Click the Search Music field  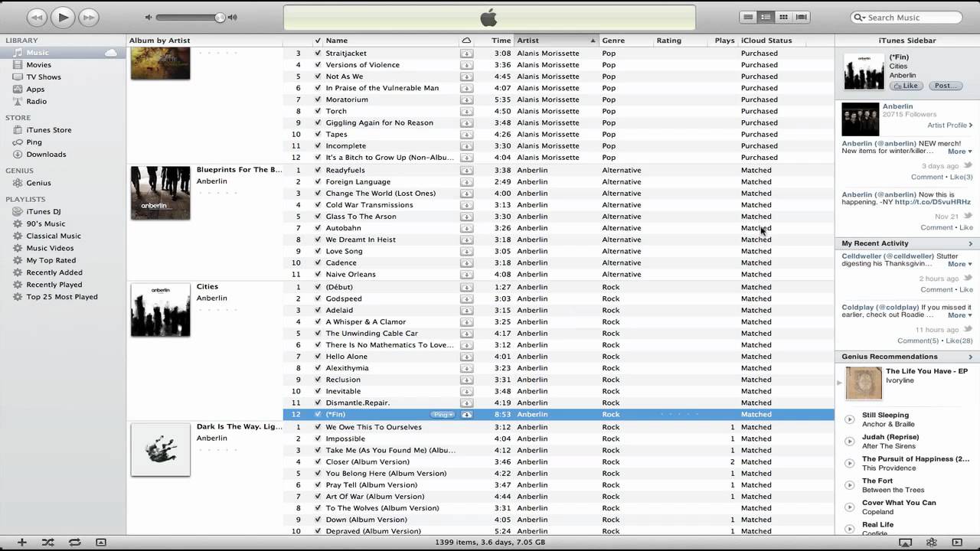(906, 17)
